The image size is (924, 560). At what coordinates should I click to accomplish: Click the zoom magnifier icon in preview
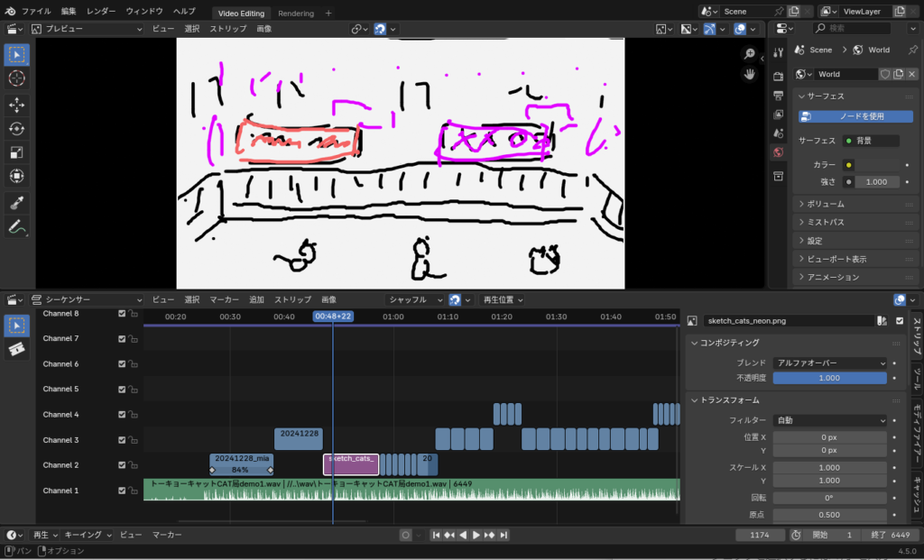[x=749, y=54]
